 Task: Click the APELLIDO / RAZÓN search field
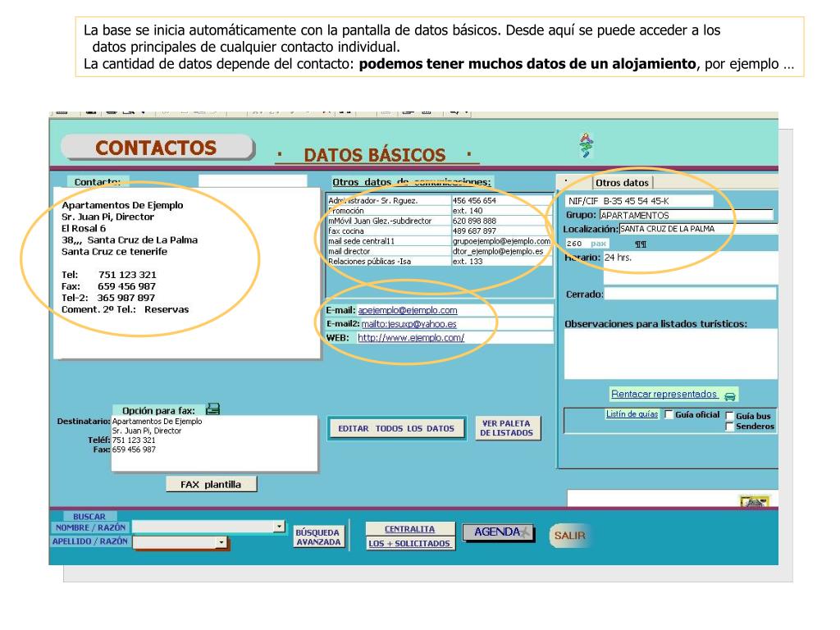click(175, 543)
